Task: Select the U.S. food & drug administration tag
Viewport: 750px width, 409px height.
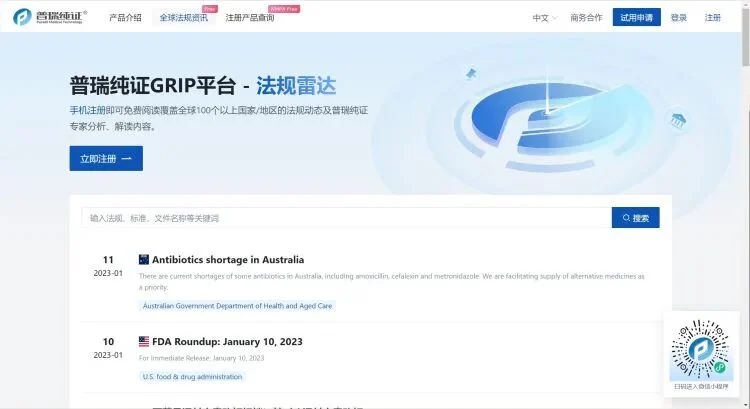Action: click(192, 376)
